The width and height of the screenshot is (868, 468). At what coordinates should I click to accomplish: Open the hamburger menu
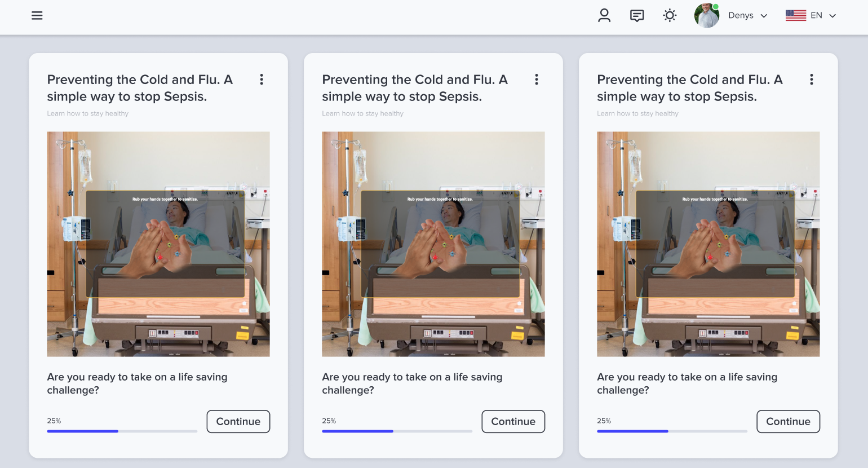pos(37,16)
